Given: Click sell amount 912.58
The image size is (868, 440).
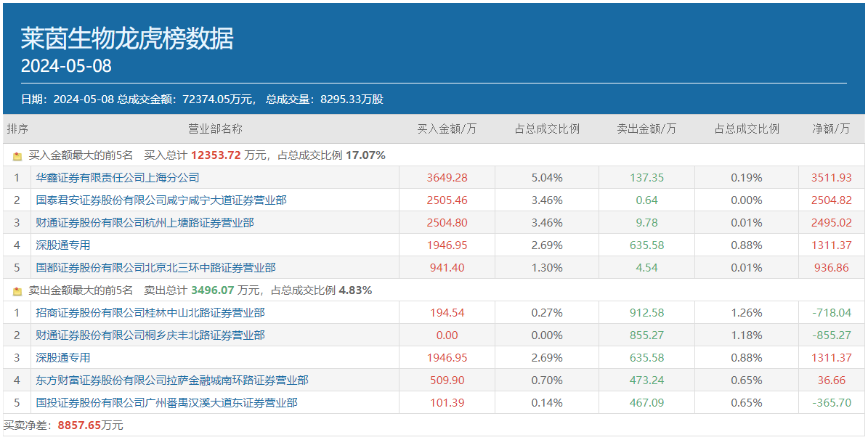Looking at the screenshot, I should [x=647, y=313].
